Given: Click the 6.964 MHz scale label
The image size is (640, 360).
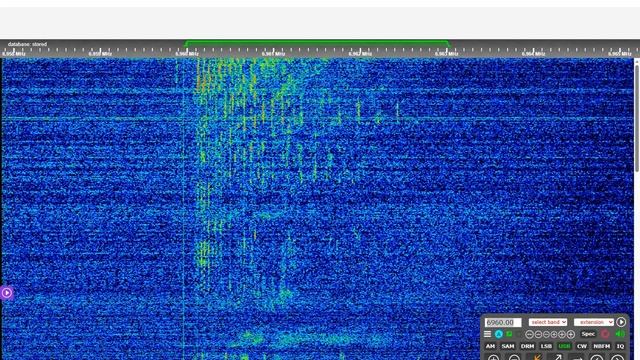Looking at the screenshot, I should [533, 53].
